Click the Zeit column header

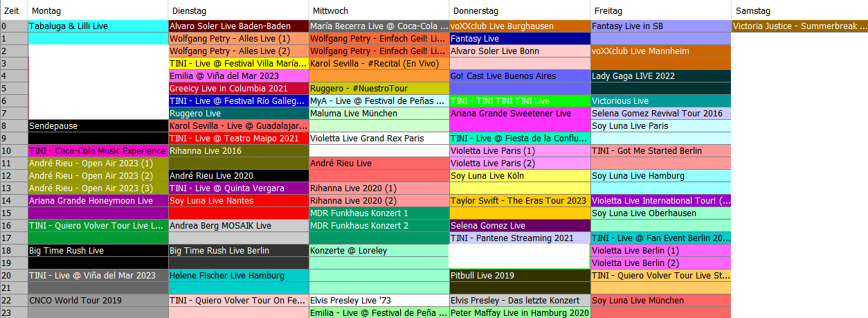pos(14,10)
